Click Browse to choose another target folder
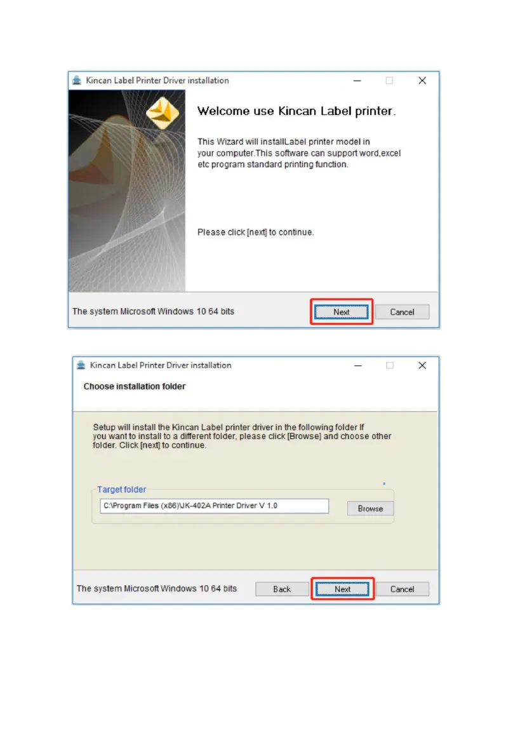 [370, 508]
